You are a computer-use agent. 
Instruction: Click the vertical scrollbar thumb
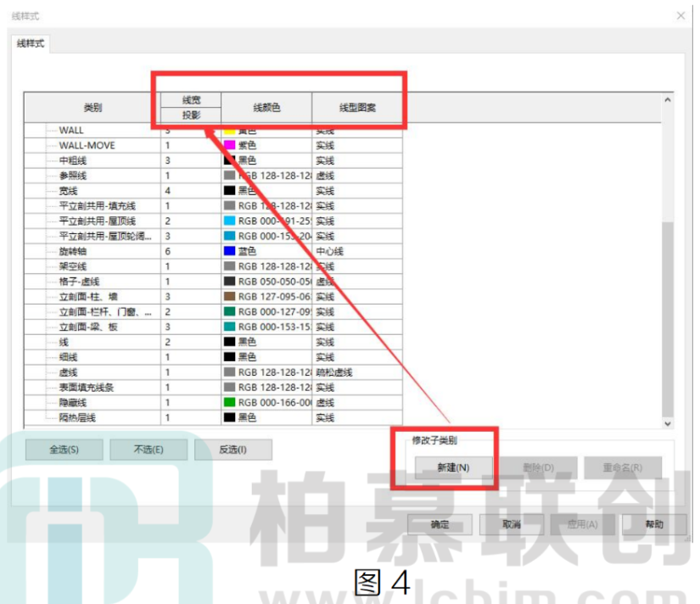click(668, 319)
